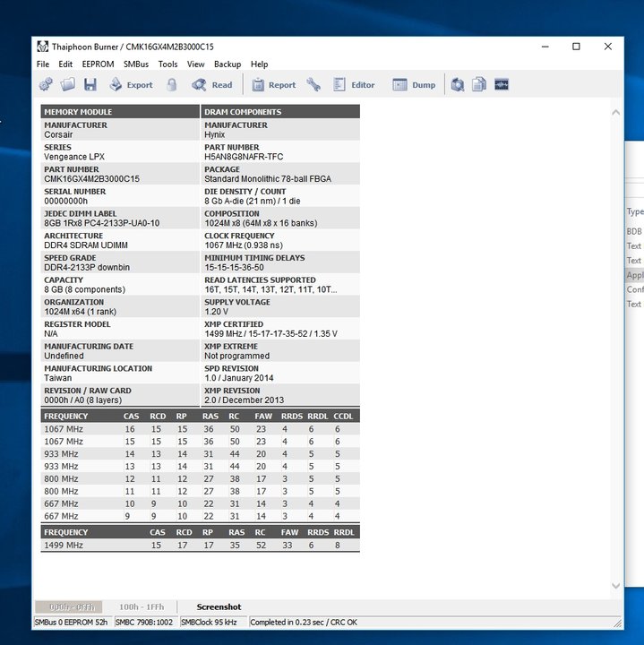Click 'Not programmed' XMP Extreme value

pyautogui.click(x=236, y=357)
